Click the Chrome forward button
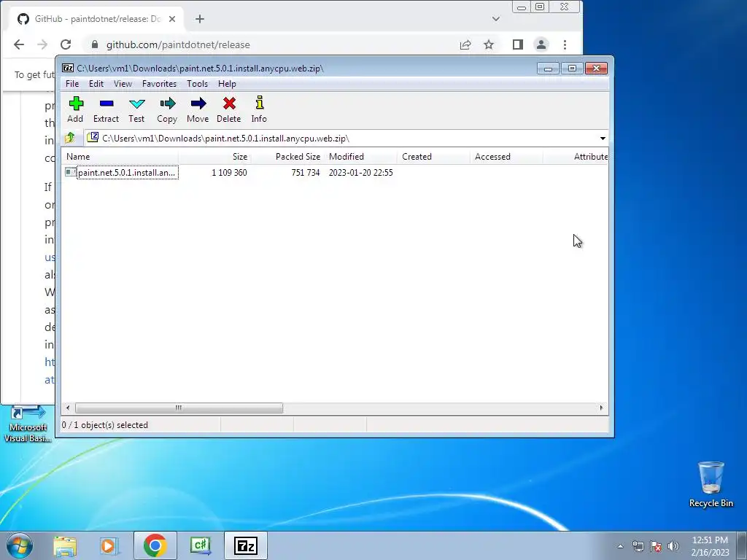 42,44
